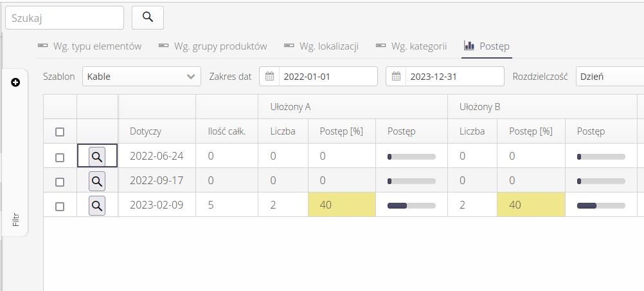Click Ułożony B progress bar for 2023-02-09
The height and width of the screenshot is (291, 644).
(601, 206)
